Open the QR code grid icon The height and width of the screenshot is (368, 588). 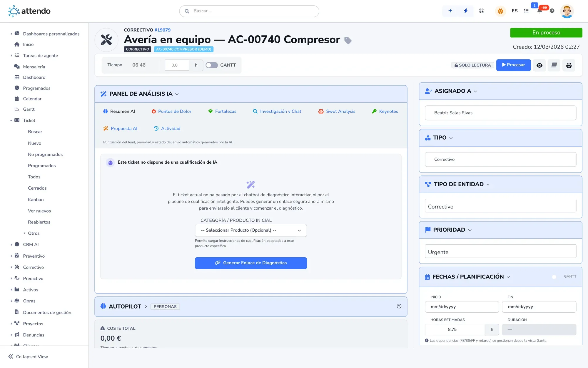click(481, 11)
